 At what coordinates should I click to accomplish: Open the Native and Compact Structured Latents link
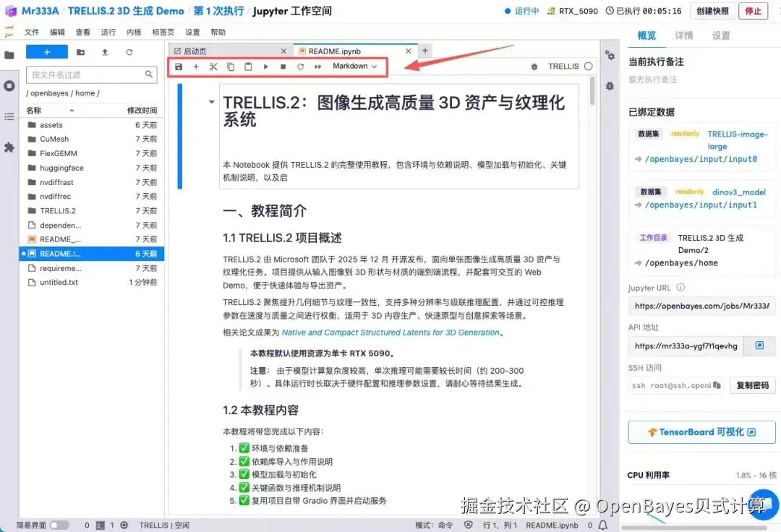pyautogui.click(x=390, y=332)
